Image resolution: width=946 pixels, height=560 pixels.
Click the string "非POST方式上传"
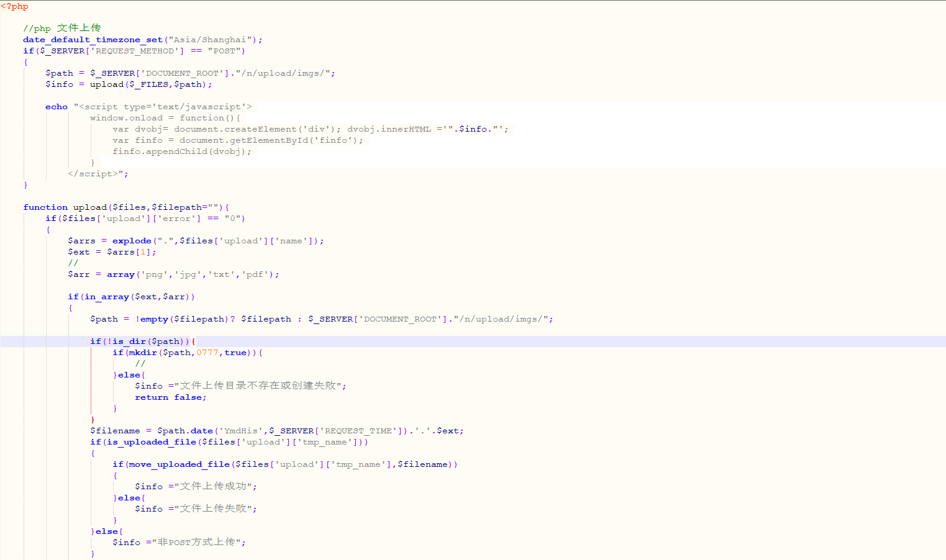[x=196, y=542]
